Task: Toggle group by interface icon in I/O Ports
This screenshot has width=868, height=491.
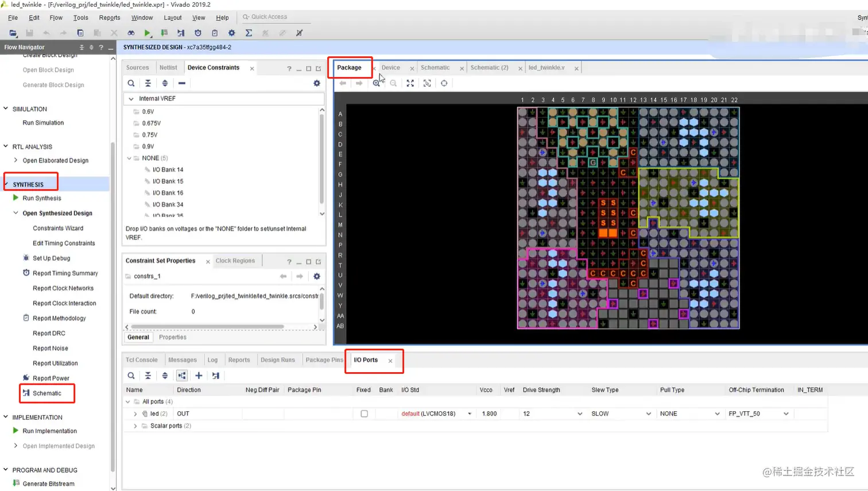Action: [181, 376]
